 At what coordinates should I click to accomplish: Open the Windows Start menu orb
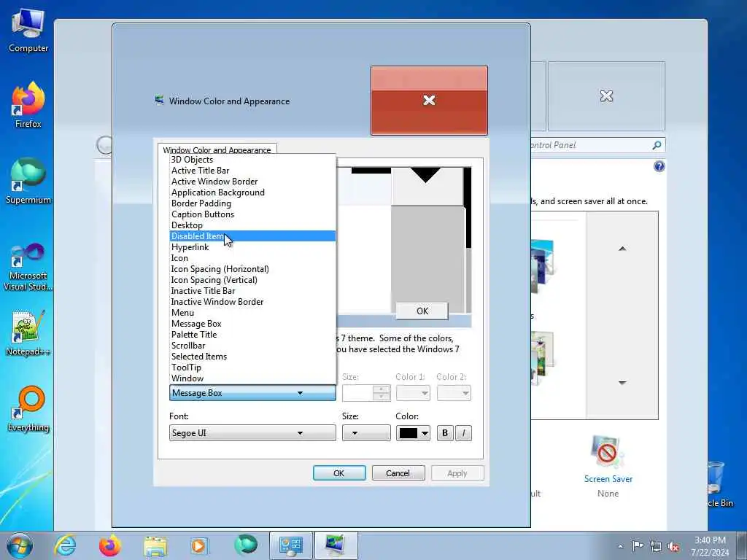(20, 545)
